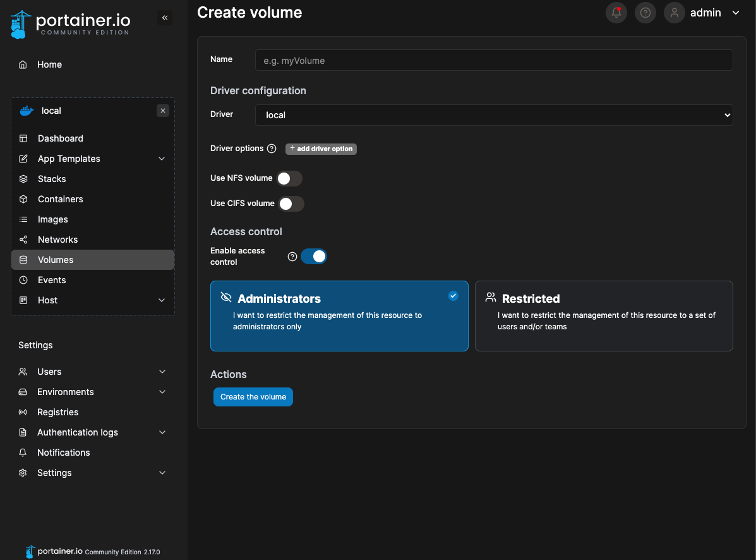Image resolution: width=756 pixels, height=560 pixels.
Task: Open the Driver dropdown showing local
Action: (x=494, y=115)
